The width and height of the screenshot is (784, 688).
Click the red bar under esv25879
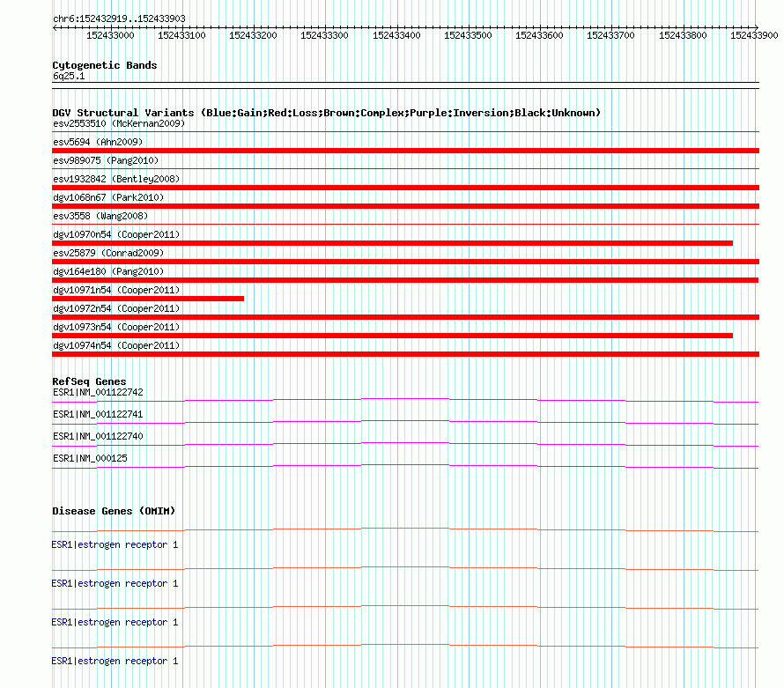click(405, 262)
